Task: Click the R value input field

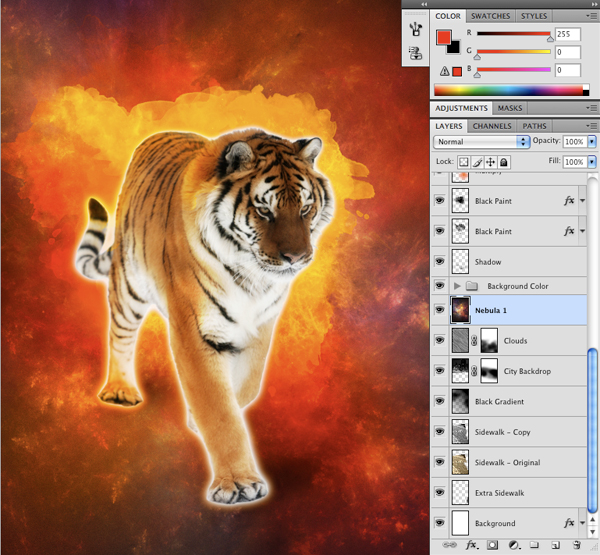Action: pyautogui.click(x=567, y=34)
